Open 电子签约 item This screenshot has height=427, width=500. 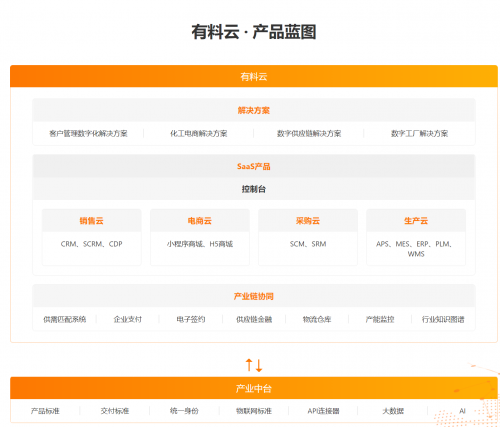tap(191, 319)
